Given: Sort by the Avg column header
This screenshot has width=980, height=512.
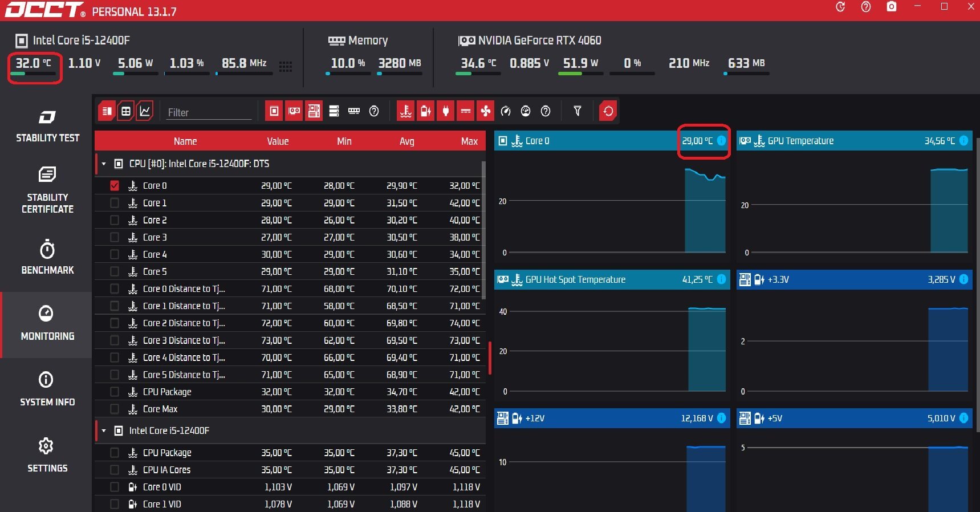Looking at the screenshot, I should point(406,141).
